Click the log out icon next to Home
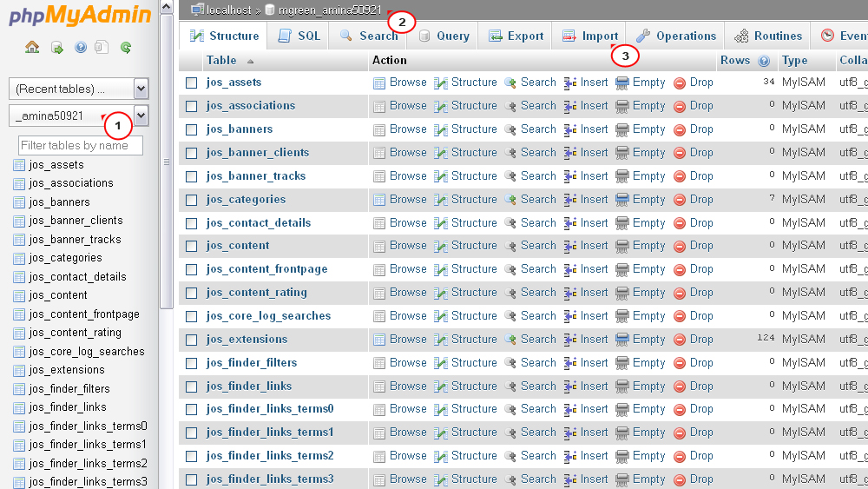Image resolution: width=868 pixels, height=489 pixels. 57,48
